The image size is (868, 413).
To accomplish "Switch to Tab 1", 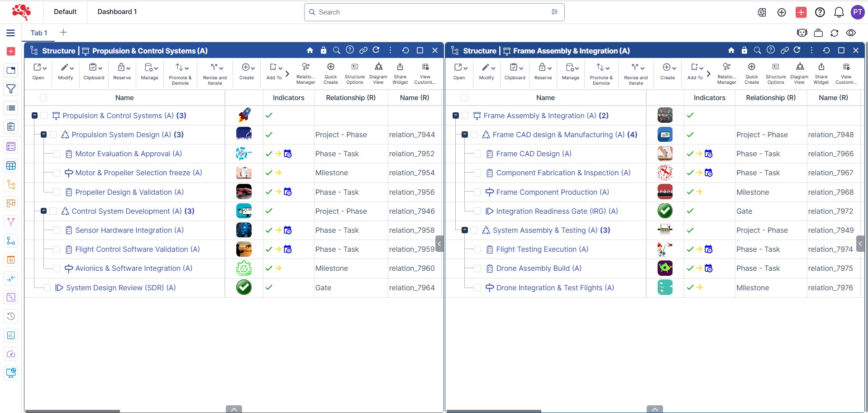I will (38, 33).
